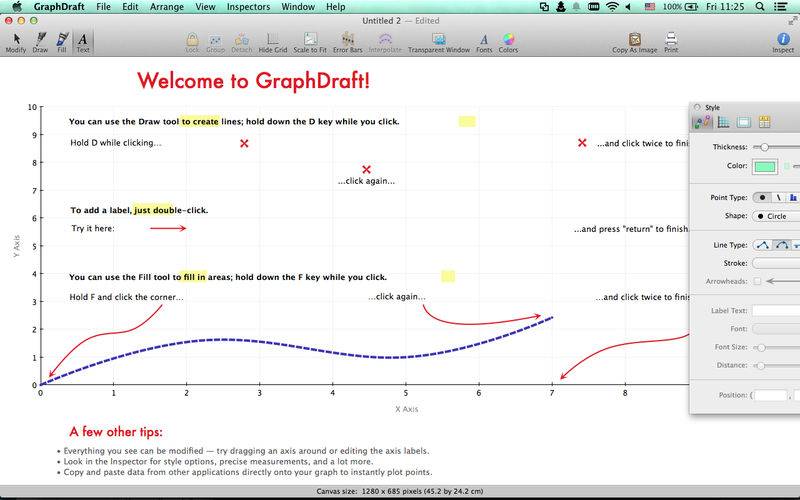Click the first Position coordinate field
This screenshot has height=500, width=800.
pos(771,395)
